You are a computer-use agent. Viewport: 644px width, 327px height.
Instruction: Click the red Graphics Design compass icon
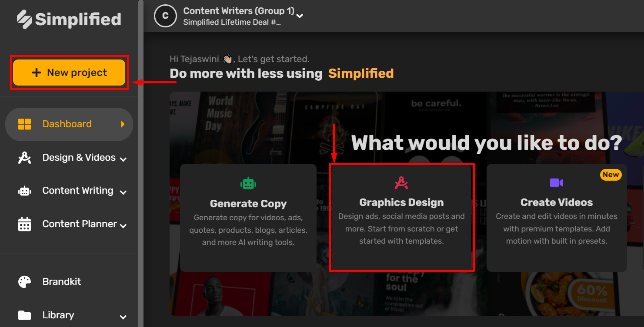(x=401, y=183)
